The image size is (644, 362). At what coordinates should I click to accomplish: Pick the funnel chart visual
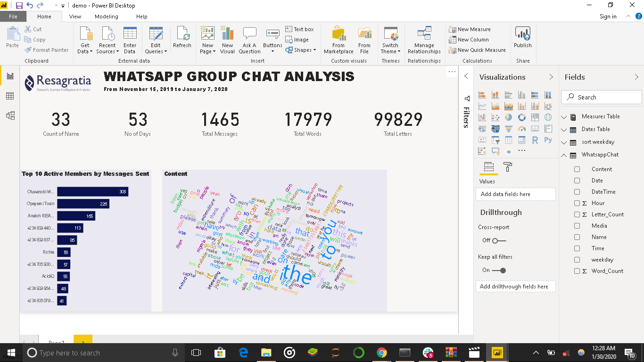508,129
